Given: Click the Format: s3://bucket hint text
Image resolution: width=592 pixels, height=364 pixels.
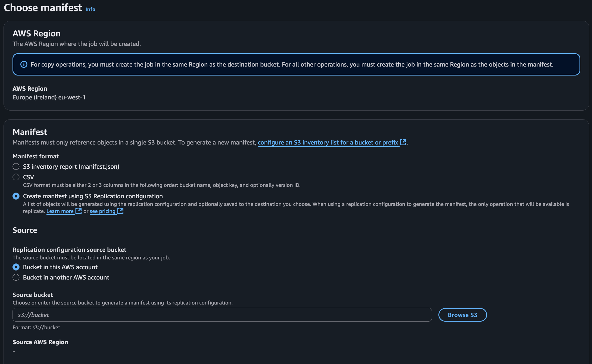Looking at the screenshot, I should (x=36, y=327).
